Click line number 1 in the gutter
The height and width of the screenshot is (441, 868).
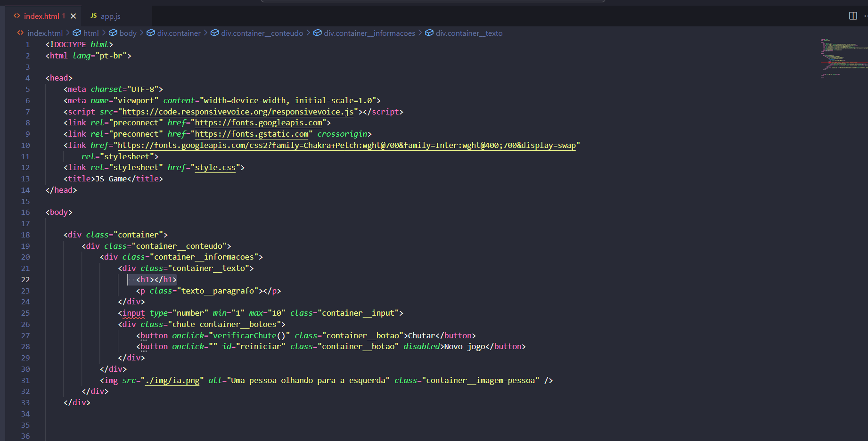tap(27, 45)
